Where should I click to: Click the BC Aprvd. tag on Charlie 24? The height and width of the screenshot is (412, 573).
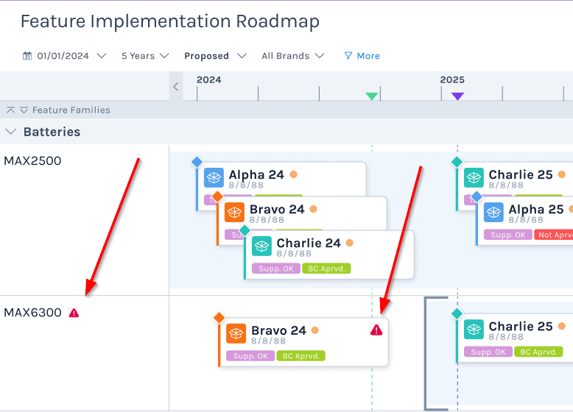(x=326, y=269)
